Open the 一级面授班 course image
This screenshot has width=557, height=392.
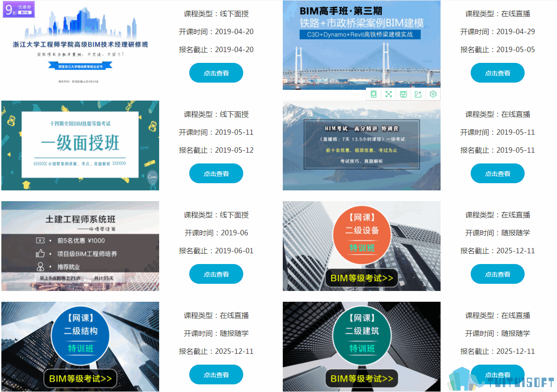(80, 145)
